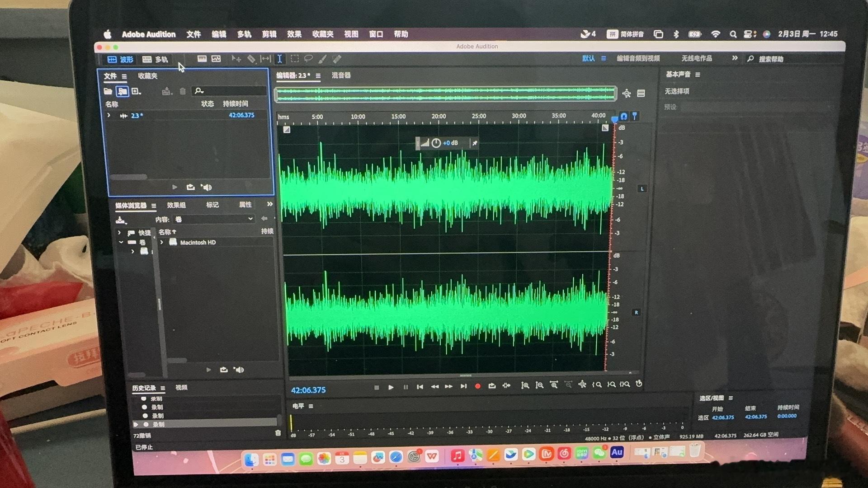Screen dimensions: 868x488
Task: Pin the HUD volume overlay
Action: [x=475, y=143]
